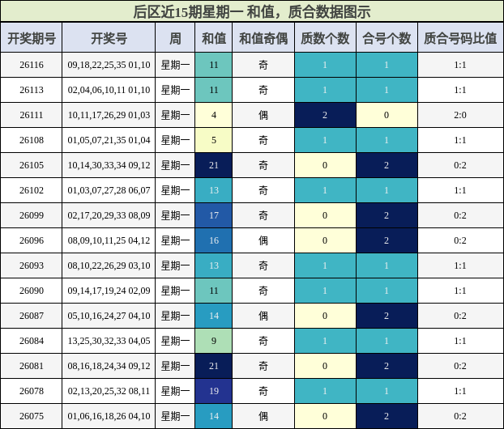504x429 pixels.
Task: Click draw numbers 01,03,07,27,28 06,07
Action: [109, 190]
